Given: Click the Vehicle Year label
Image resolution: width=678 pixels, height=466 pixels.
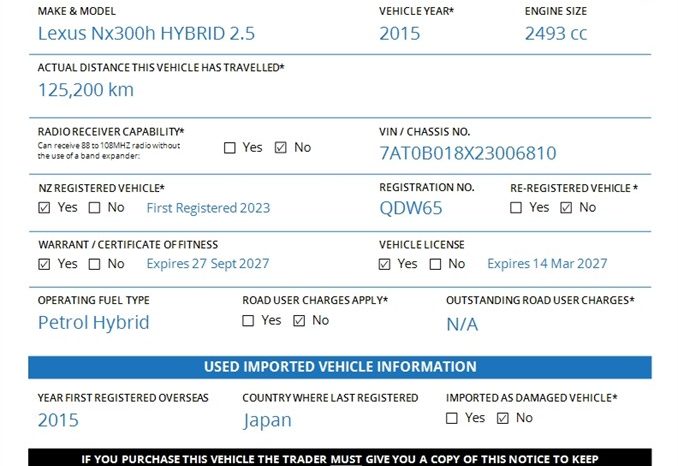Looking at the screenshot, I should click(416, 11).
